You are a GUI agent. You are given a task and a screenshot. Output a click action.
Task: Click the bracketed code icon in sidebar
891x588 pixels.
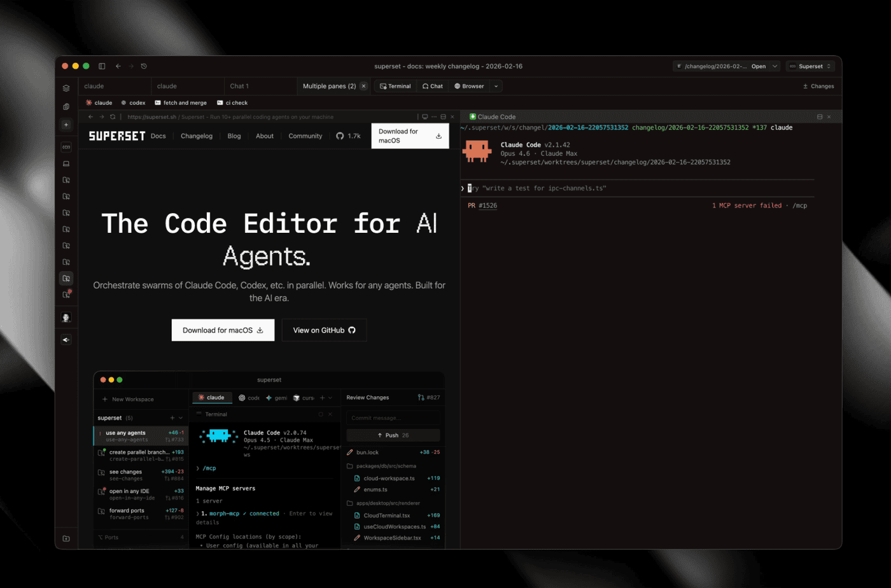coord(66,147)
